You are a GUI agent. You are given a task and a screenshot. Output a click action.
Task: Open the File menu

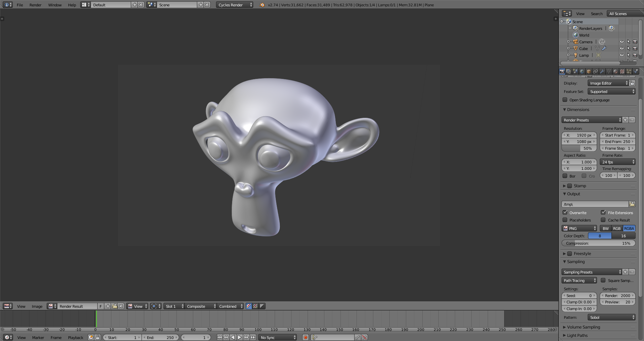coord(20,5)
